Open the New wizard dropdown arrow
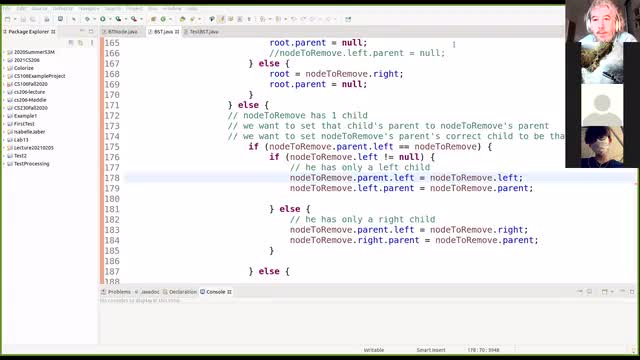Image resolution: width=640 pixels, height=360 pixels. 15,19
